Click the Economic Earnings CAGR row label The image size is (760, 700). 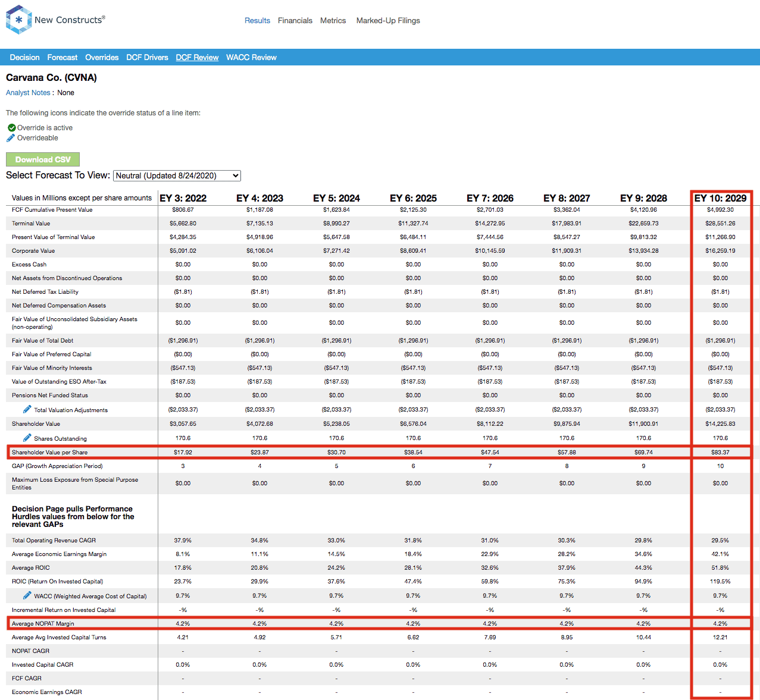point(47,692)
